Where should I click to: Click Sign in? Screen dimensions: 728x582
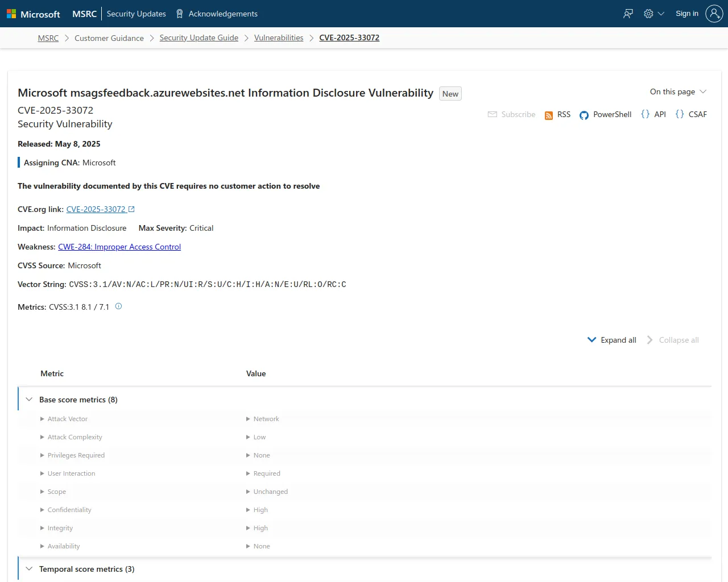[687, 14]
